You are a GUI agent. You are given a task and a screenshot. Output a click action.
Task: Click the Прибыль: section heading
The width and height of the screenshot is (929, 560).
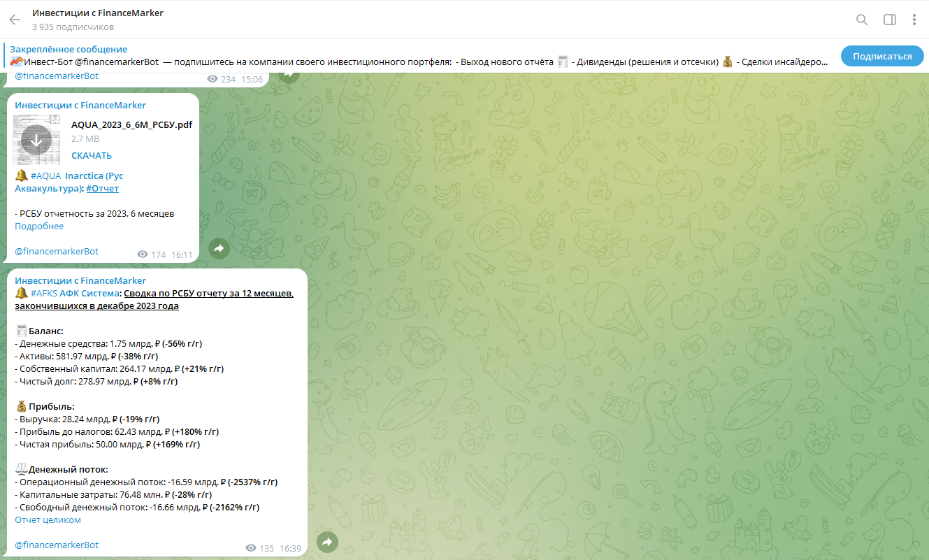coord(51,407)
